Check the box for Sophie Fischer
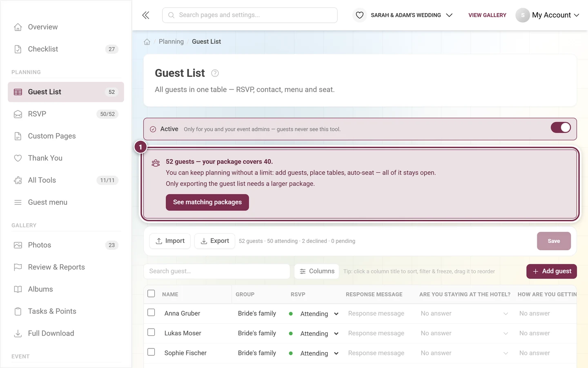 click(x=151, y=352)
